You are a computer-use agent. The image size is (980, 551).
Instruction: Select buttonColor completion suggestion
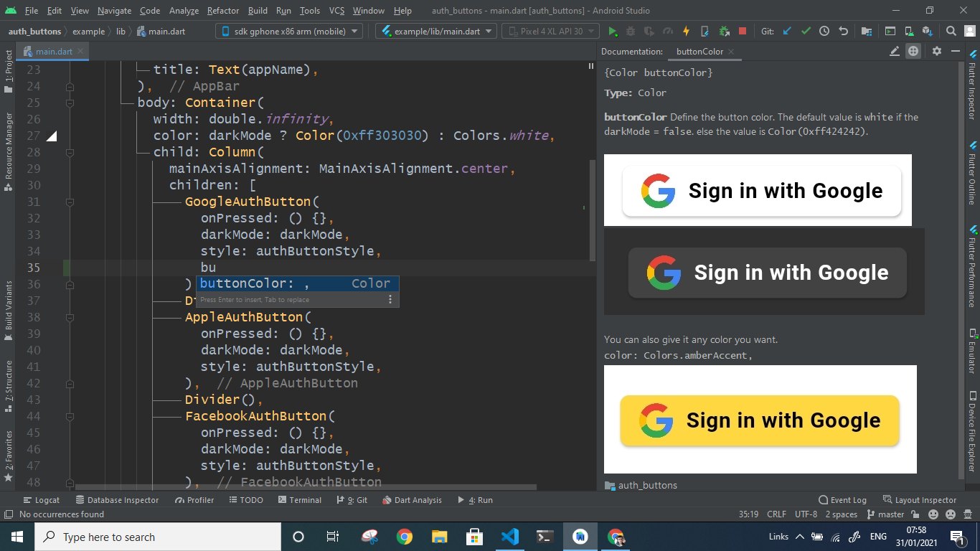pos(298,283)
